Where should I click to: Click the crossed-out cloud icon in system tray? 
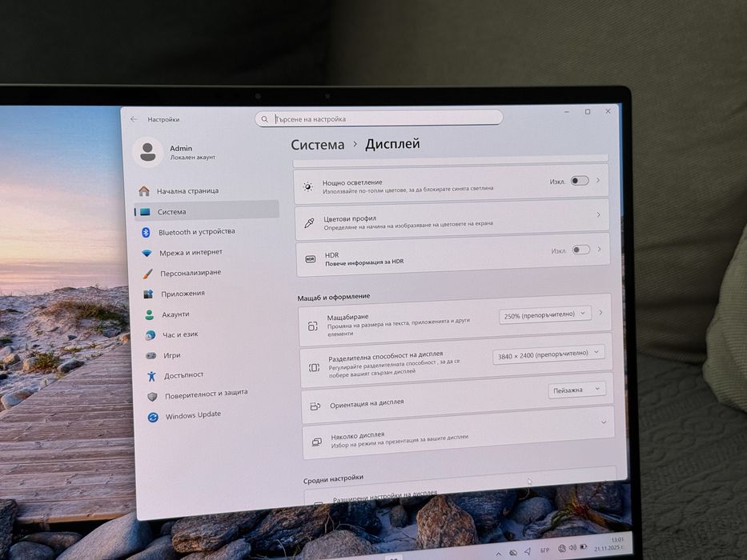point(513,552)
